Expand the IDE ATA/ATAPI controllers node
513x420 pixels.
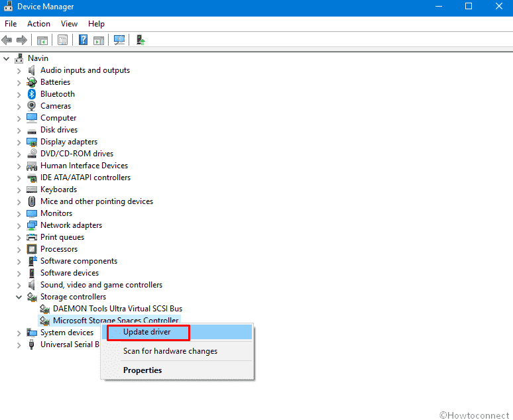19,178
